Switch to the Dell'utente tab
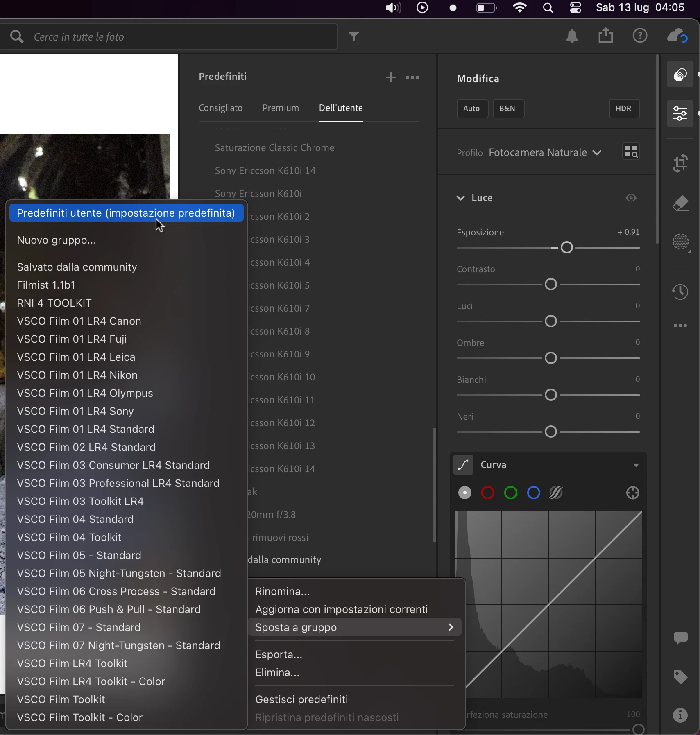This screenshot has width=700, height=735. pos(341,108)
